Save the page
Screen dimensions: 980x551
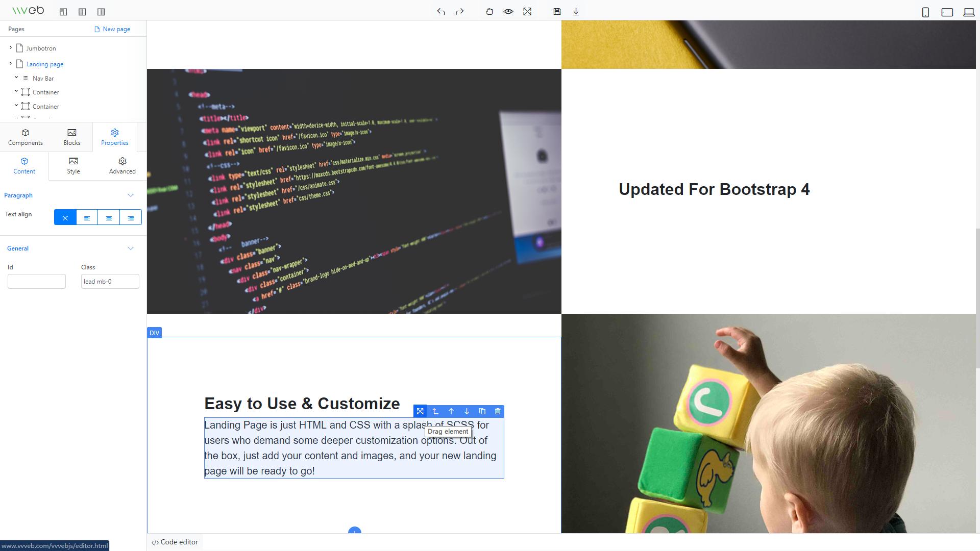[557, 11]
